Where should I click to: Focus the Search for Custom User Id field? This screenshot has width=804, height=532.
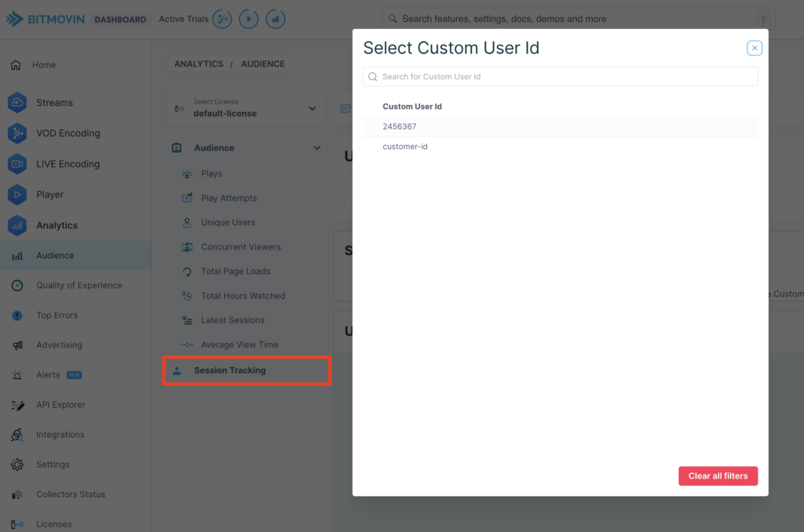560,76
